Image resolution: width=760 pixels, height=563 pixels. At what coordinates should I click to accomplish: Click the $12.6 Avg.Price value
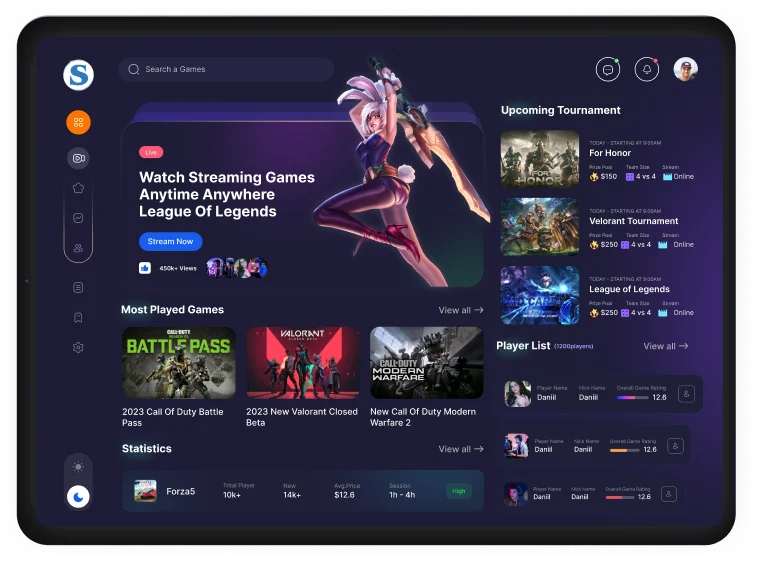344,495
